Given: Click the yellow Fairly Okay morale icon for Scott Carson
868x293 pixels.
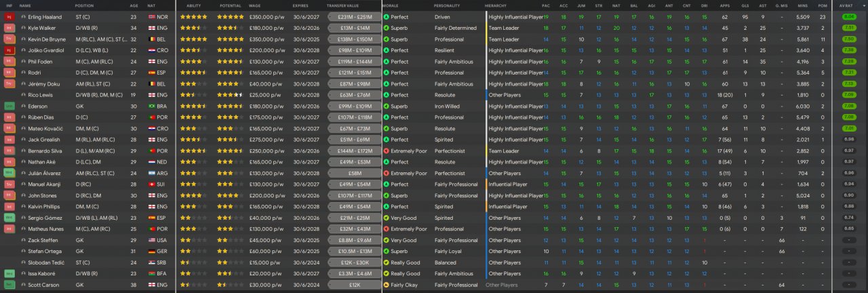Looking at the screenshot, I should [386, 285].
